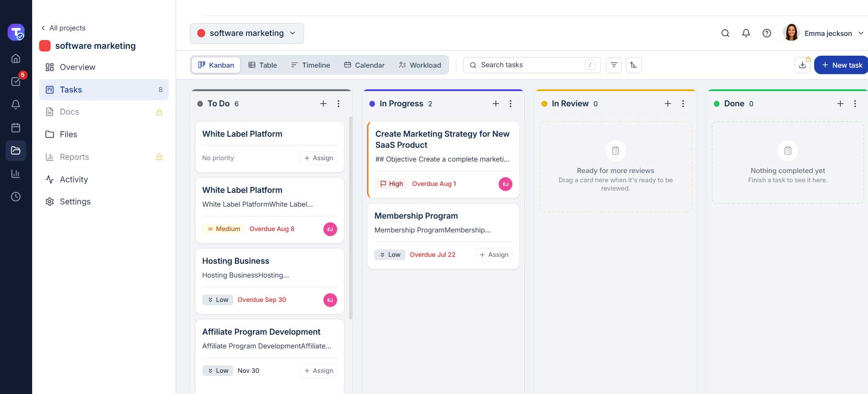Viewport: 868px width, 394px height.
Task: Click the sort tasks icon
Action: tap(633, 65)
